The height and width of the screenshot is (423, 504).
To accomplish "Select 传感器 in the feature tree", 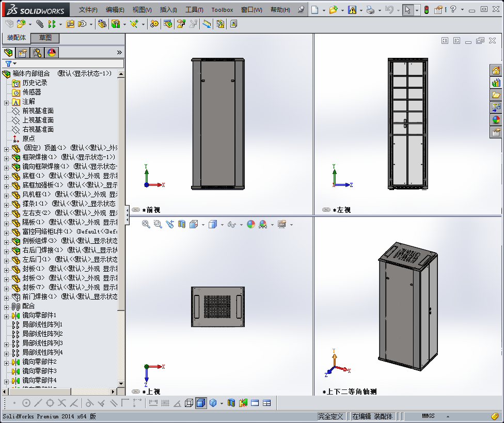I will pos(32,92).
